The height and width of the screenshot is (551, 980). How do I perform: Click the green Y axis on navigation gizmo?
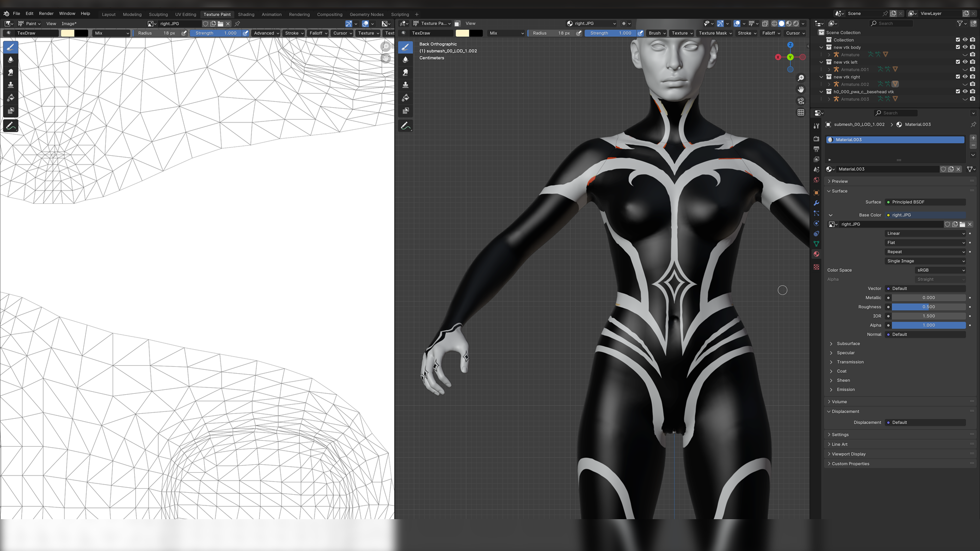point(790,57)
